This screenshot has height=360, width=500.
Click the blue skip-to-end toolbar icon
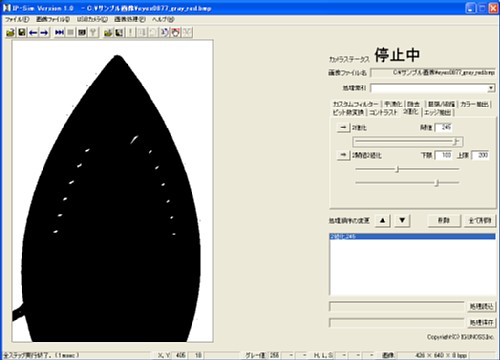pyautogui.click(x=59, y=32)
